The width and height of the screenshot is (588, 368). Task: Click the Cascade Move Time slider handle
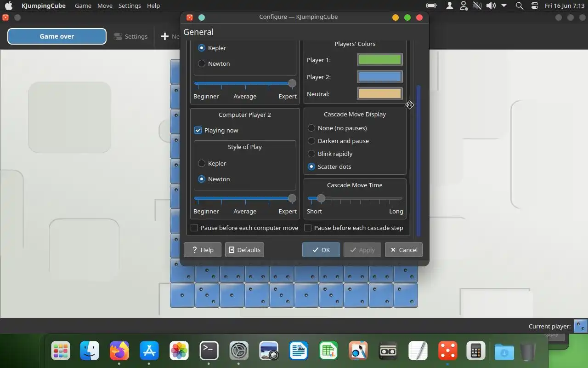pos(321,198)
